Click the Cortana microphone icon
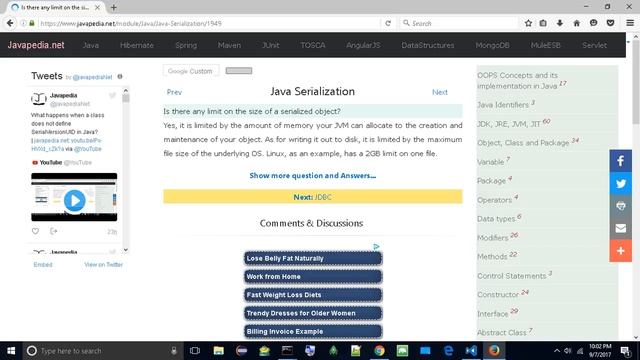Screen dimensions: 640x360 (x=174, y=351)
